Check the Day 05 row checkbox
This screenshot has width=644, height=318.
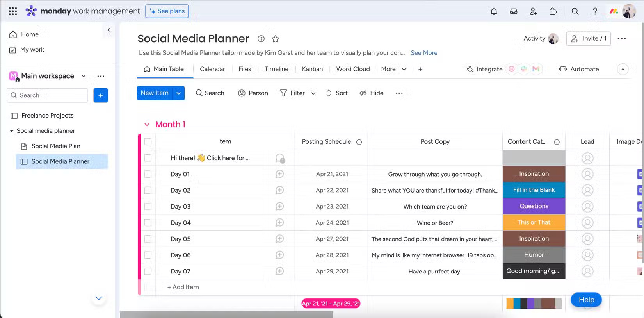pyautogui.click(x=148, y=239)
